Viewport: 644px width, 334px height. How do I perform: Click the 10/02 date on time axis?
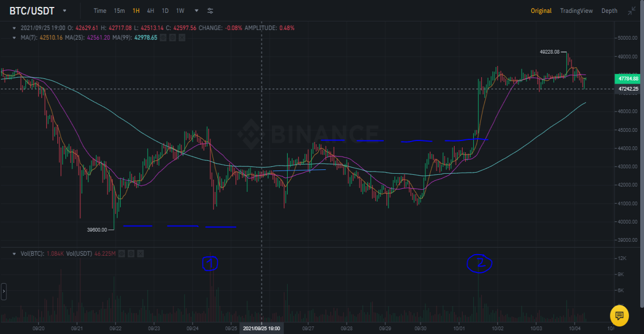(x=497, y=328)
